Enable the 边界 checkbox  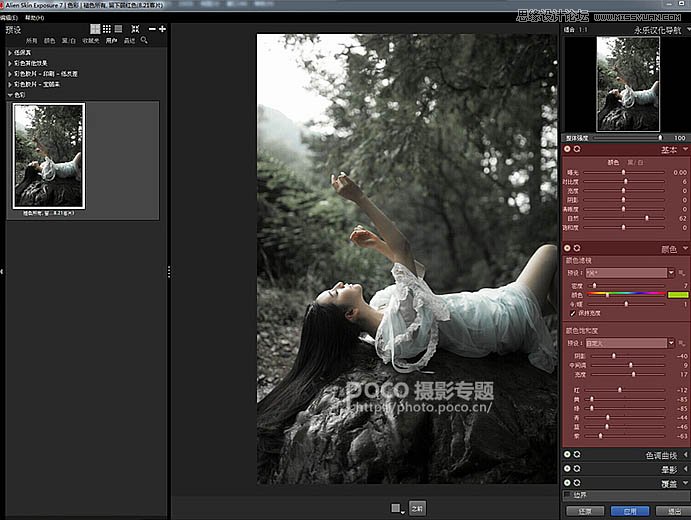click(568, 495)
